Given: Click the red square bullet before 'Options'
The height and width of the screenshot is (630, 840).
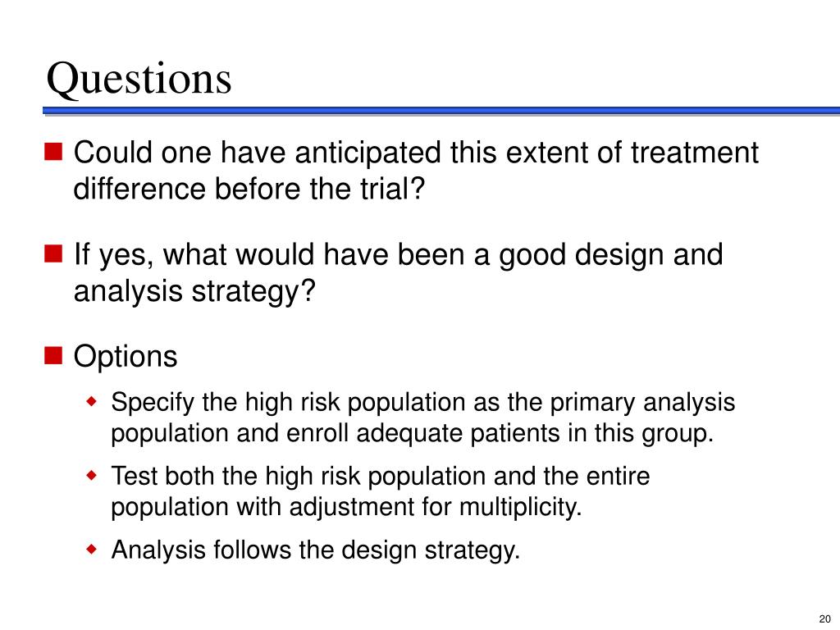Looking at the screenshot, I should [x=53, y=355].
